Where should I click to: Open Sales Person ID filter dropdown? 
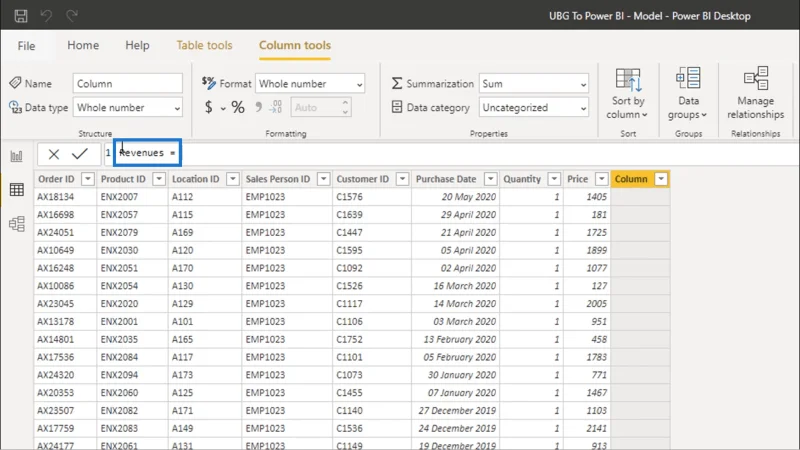tap(323, 179)
